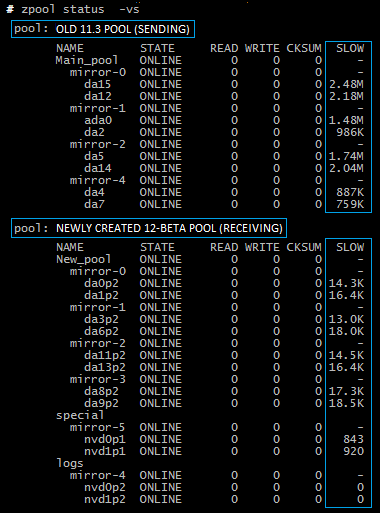This screenshot has height=513, width=380.
Task: Select device da11p2
Action: pos(105,355)
